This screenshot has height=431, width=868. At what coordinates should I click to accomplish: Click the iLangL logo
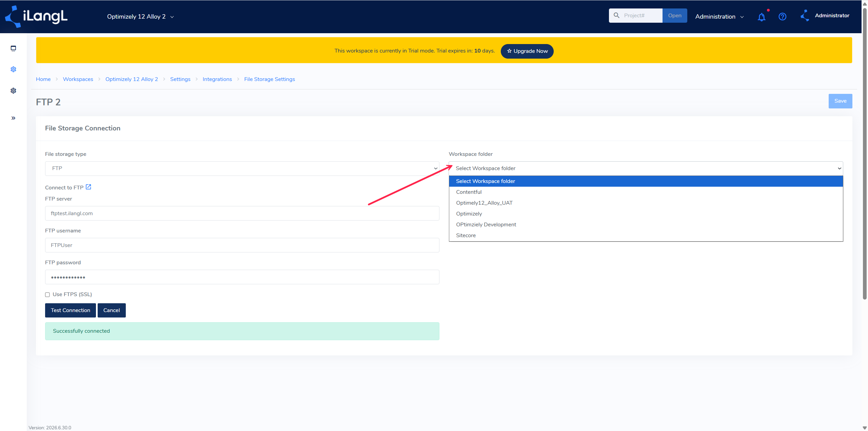(36, 17)
